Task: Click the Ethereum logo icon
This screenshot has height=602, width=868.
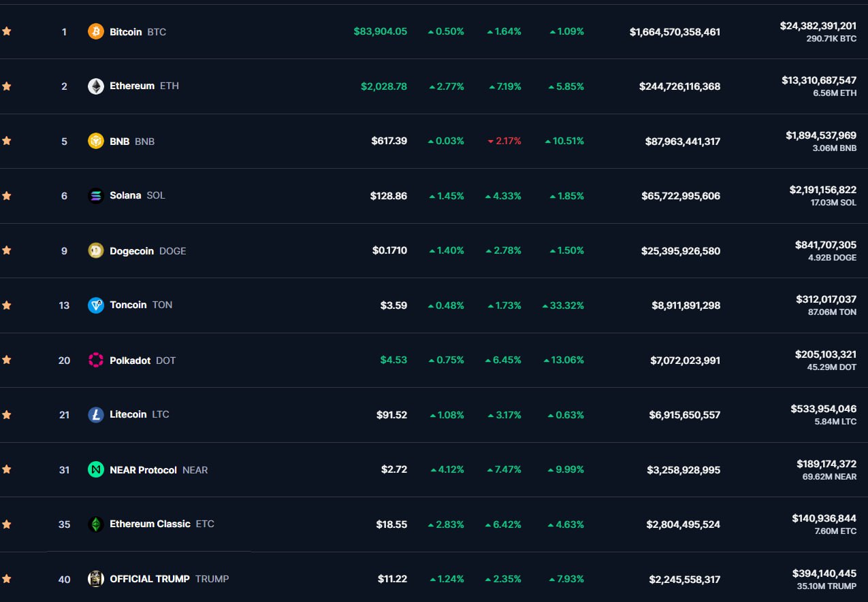Action: [96, 86]
